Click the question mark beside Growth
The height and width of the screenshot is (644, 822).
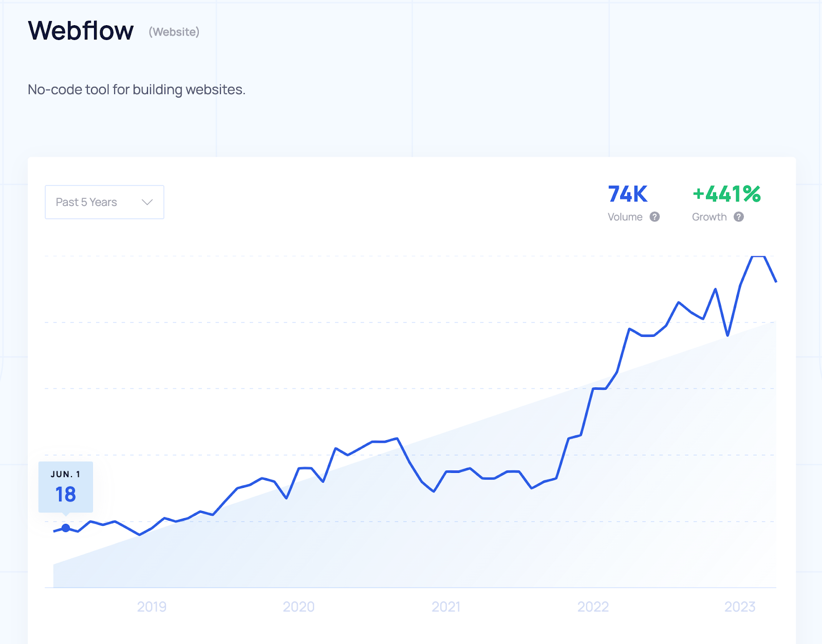click(x=740, y=217)
